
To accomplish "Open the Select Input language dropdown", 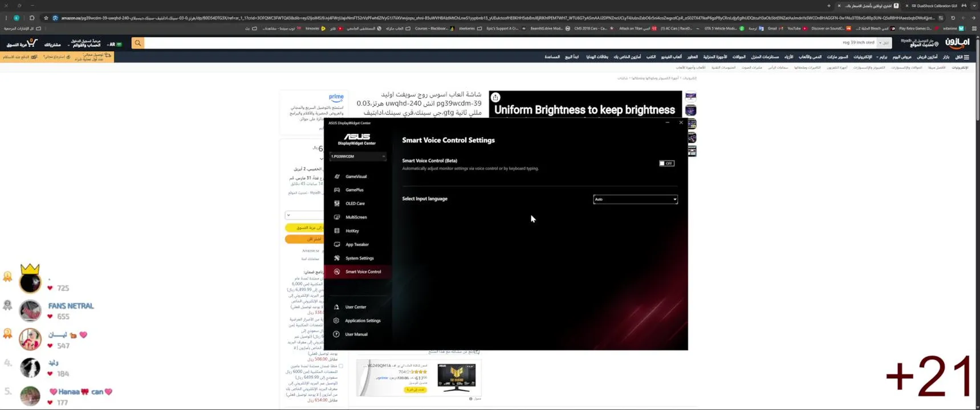I will tap(635, 199).
